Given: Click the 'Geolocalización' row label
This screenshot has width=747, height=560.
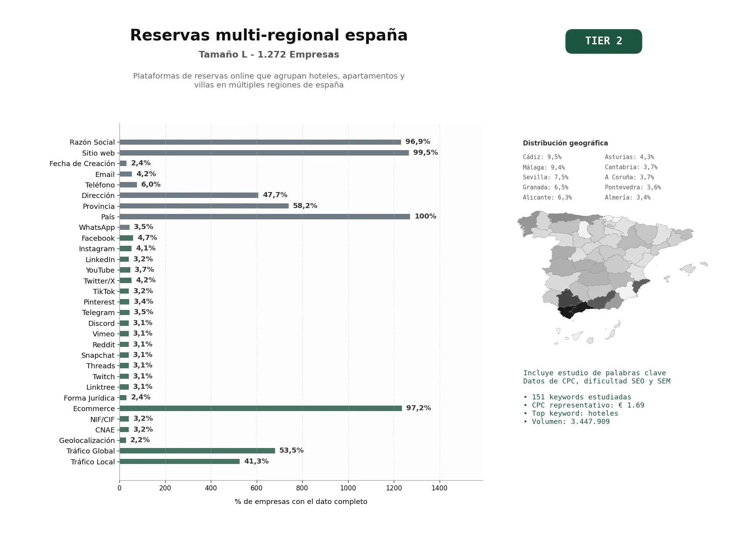Looking at the screenshot, I should pos(87,440).
